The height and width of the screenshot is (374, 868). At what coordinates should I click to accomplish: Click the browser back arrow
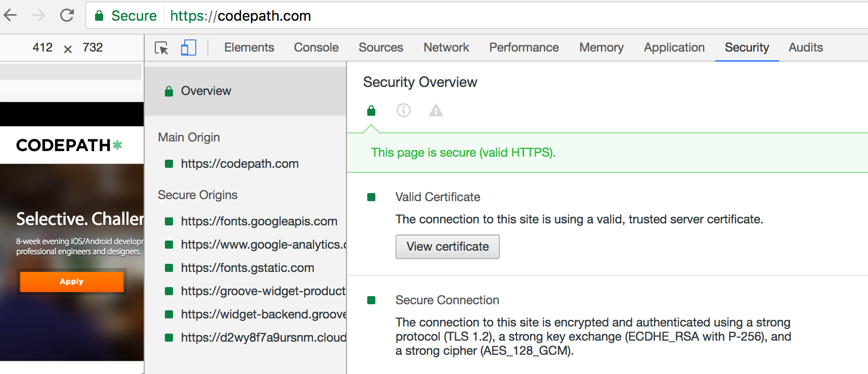(x=11, y=16)
